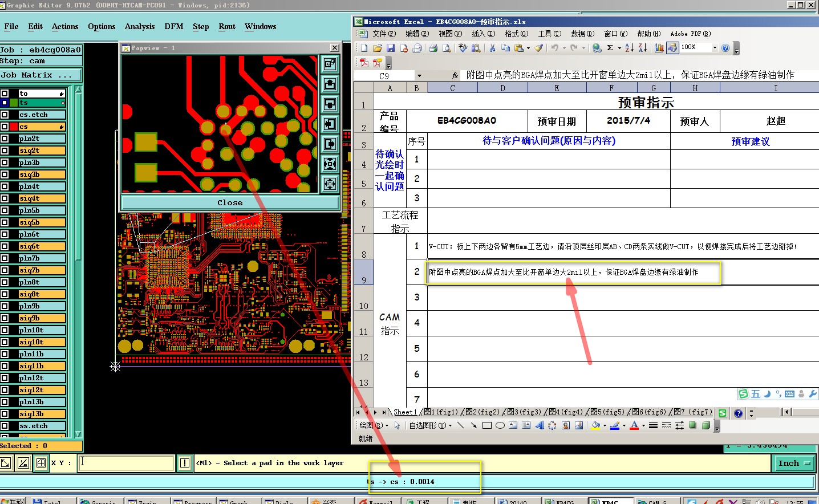Click the first Adobe PDF toolbar icon
The height and width of the screenshot is (504, 819).
click(364, 63)
